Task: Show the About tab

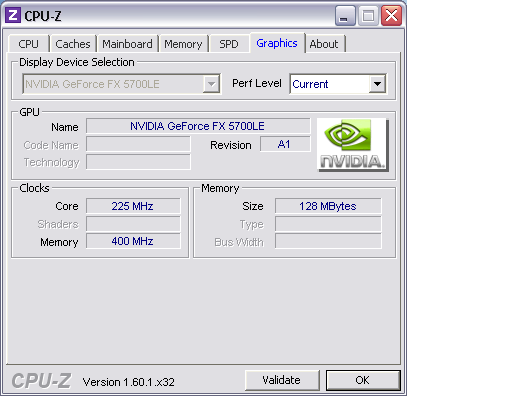Action: [x=324, y=44]
